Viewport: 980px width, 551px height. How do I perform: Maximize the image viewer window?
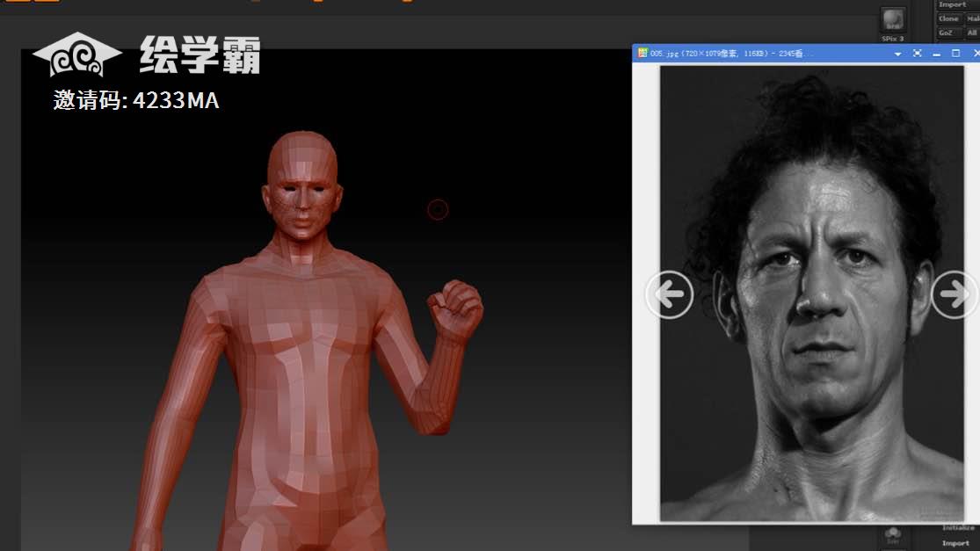point(955,54)
